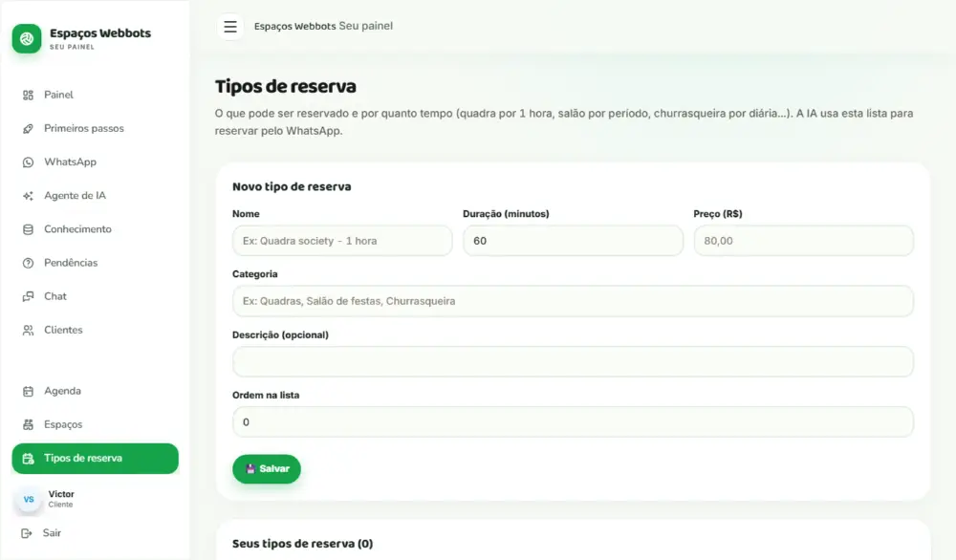Click the Duração (minutos) field
The width and height of the screenshot is (956, 560).
(x=573, y=241)
